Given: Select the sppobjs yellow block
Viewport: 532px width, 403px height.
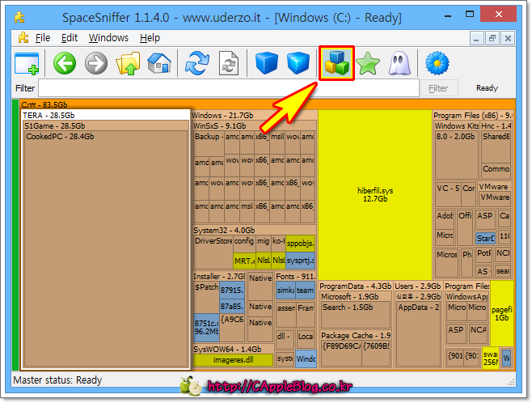Looking at the screenshot, I should tap(300, 244).
